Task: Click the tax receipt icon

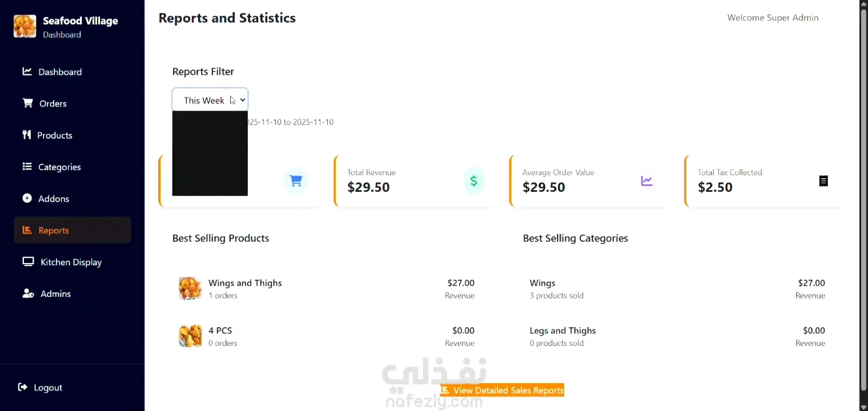Action: click(823, 181)
